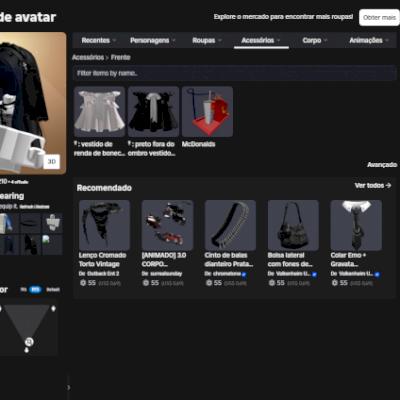Image resolution: width=400 pixels, height=400 pixels.
Task: Click the collapse arrow at panel bottom
Action: coord(69,387)
